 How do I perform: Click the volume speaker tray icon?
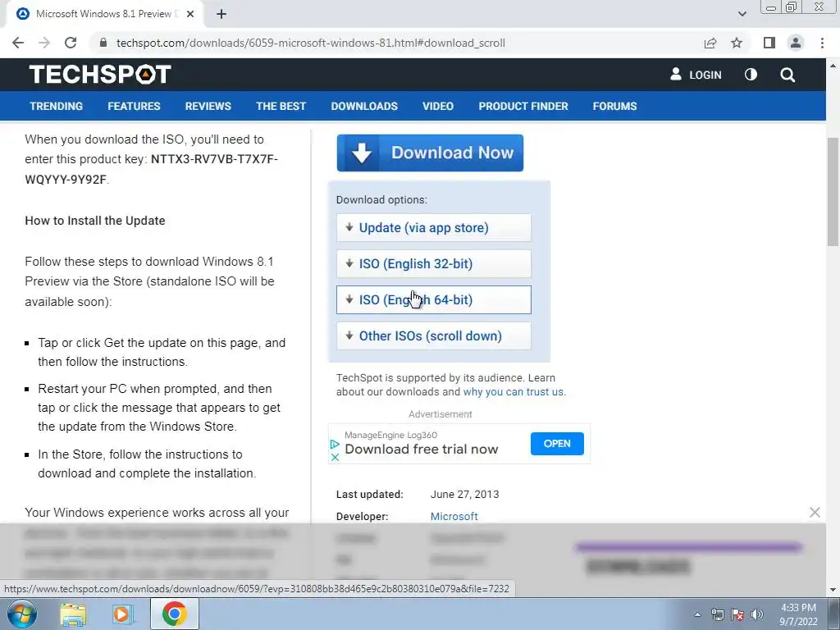point(757,614)
